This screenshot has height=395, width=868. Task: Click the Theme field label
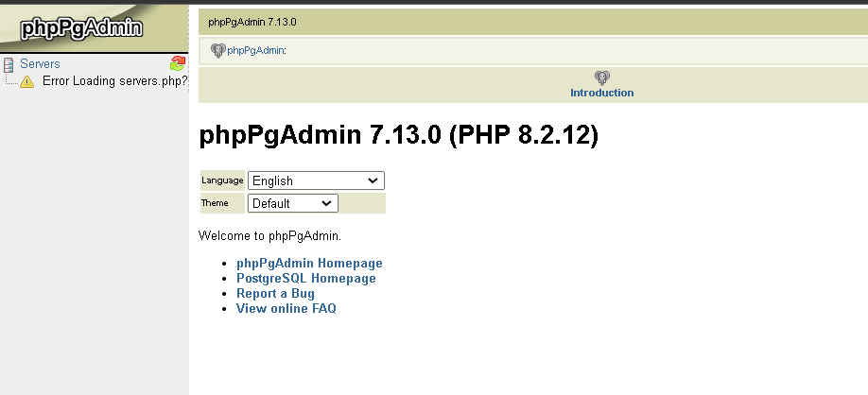pyautogui.click(x=215, y=203)
